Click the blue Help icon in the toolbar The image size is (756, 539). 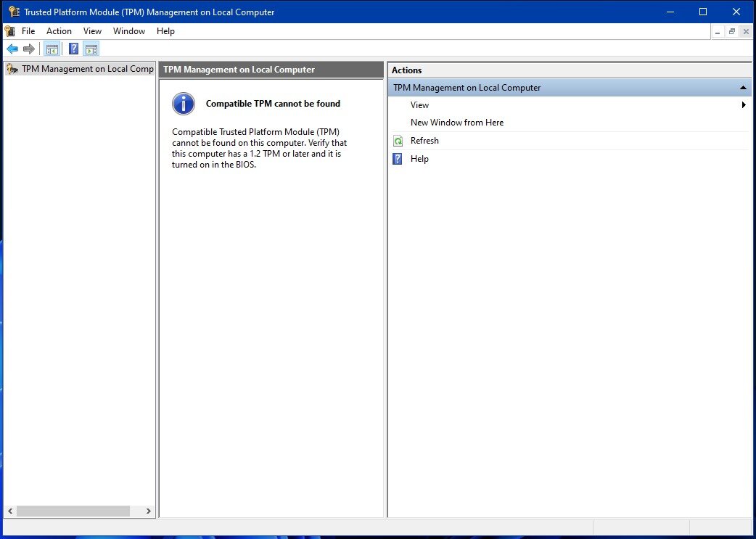pyautogui.click(x=73, y=49)
